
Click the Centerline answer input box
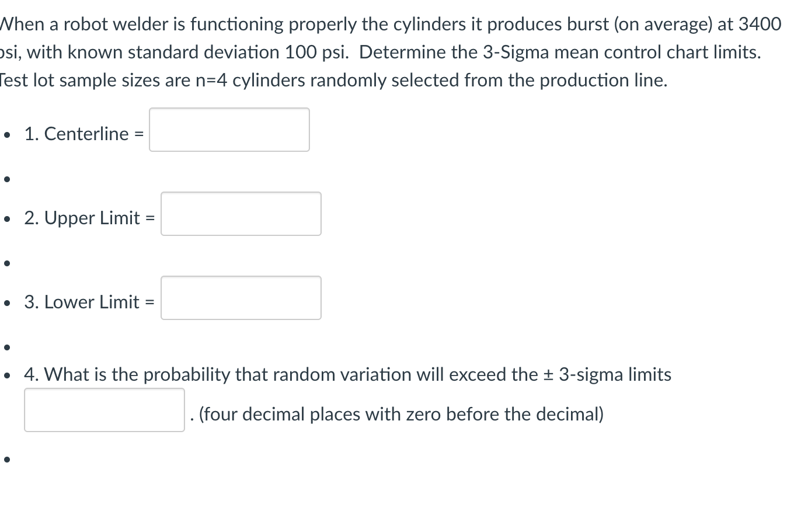coord(229,130)
